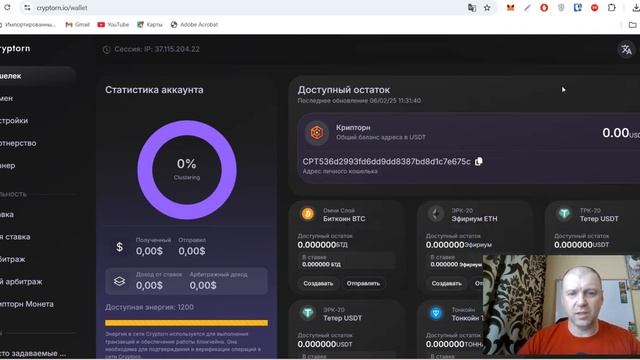
Task: Open the Партнерство sidebar item
Action: click(18, 143)
